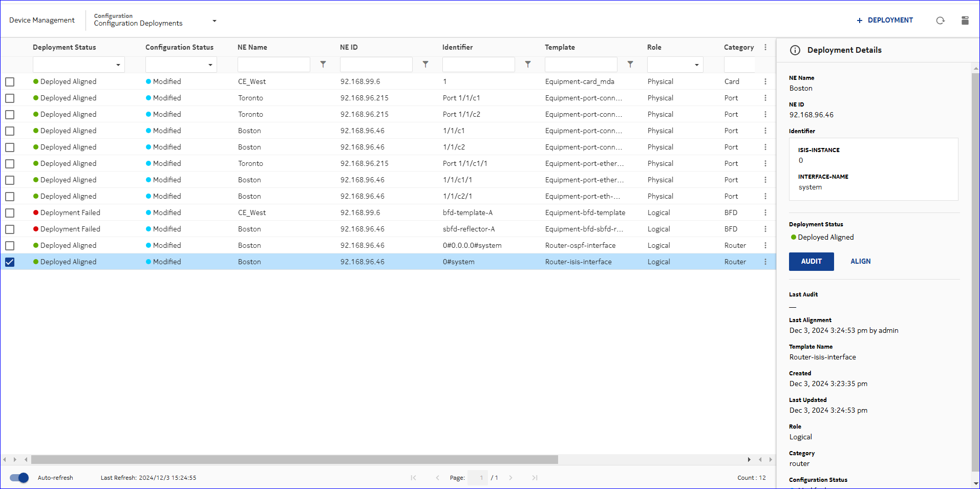Click the NE Name column filter icon
980x489 pixels.
323,65
